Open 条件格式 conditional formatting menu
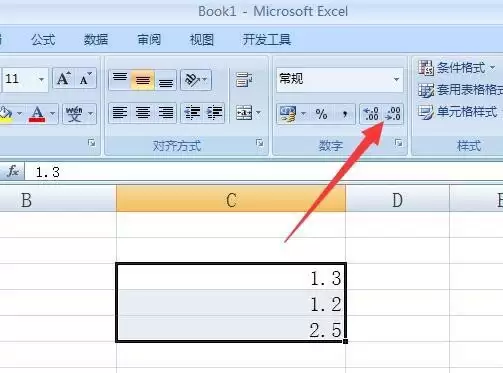The image size is (503, 373). coord(457,68)
